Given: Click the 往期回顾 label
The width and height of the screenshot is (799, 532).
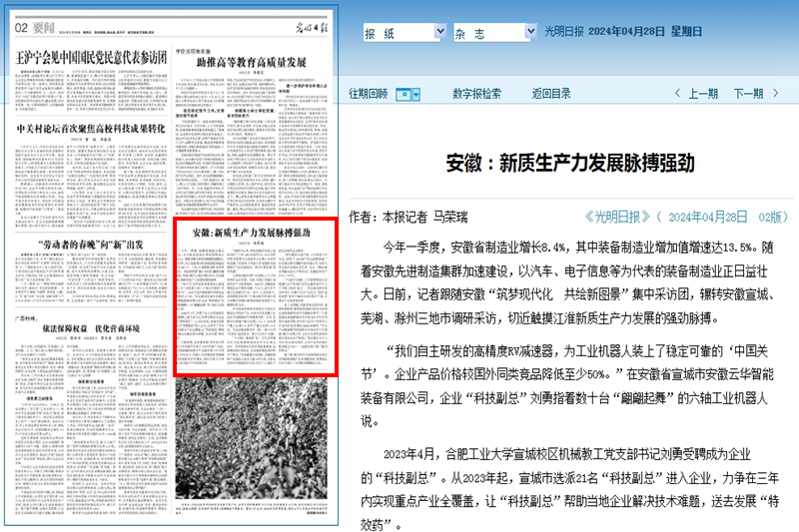Looking at the screenshot, I should (368, 94).
